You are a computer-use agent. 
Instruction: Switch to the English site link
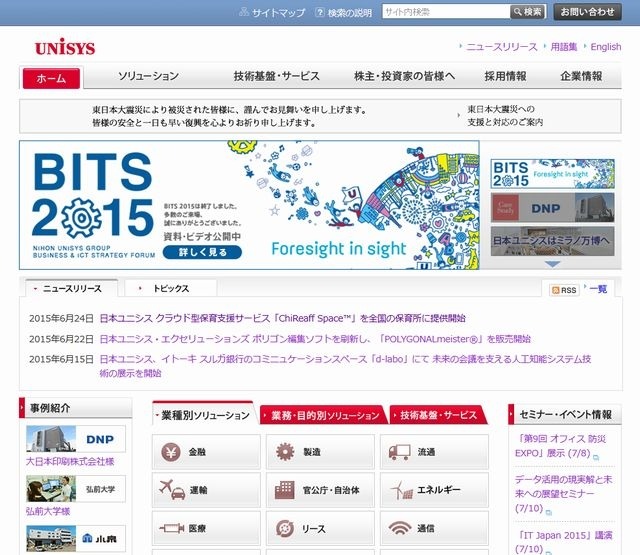point(606,47)
